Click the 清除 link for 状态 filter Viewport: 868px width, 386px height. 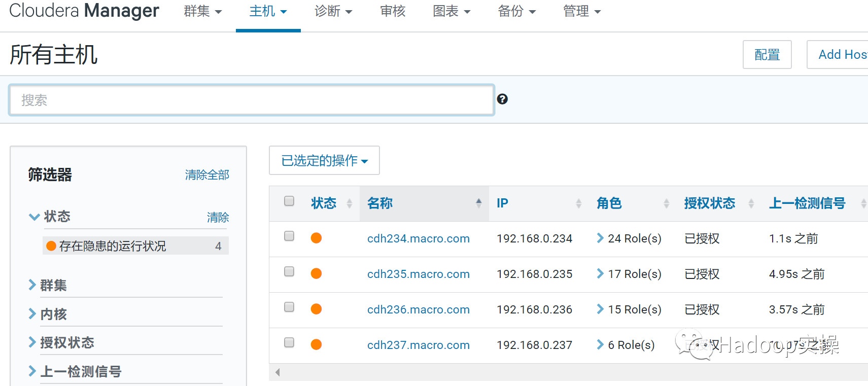(218, 218)
